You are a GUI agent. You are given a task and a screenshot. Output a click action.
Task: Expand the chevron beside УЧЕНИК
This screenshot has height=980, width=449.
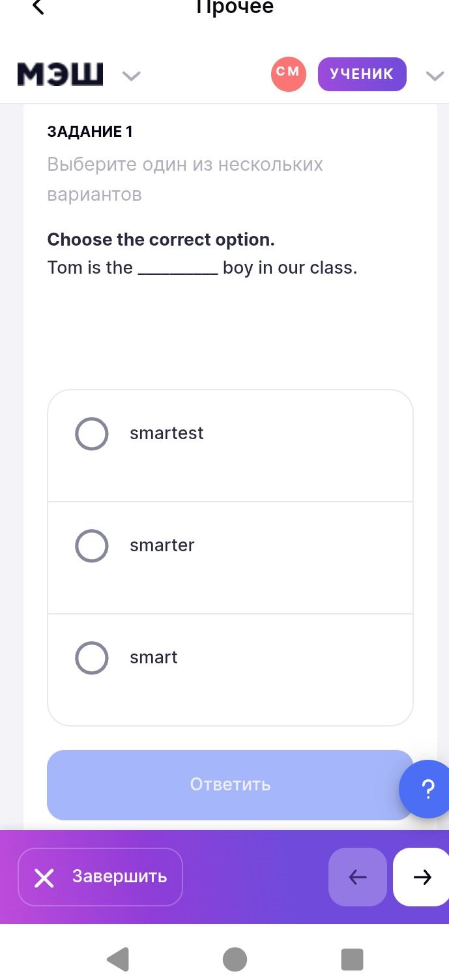[x=435, y=76]
